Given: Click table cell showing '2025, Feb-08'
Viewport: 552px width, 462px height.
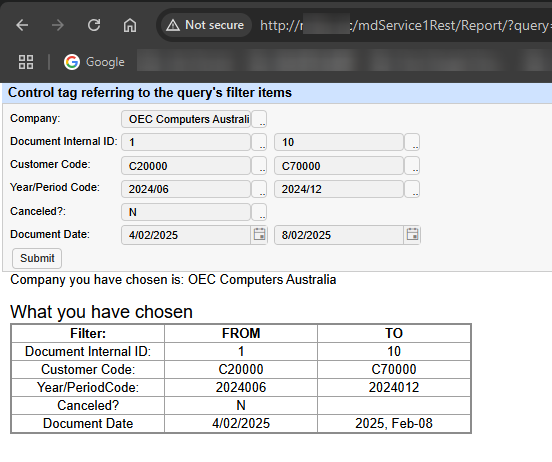Looking at the screenshot, I should (x=394, y=424).
